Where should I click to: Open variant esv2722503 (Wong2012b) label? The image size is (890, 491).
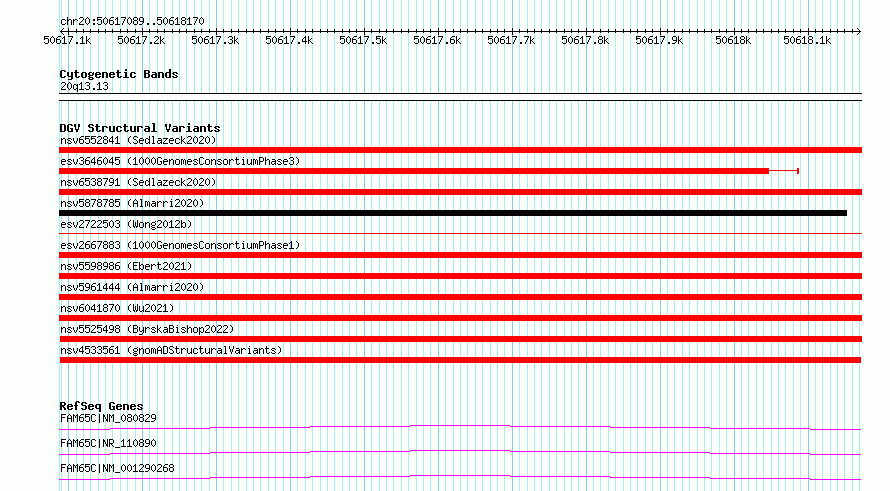[x=126, y=224]
